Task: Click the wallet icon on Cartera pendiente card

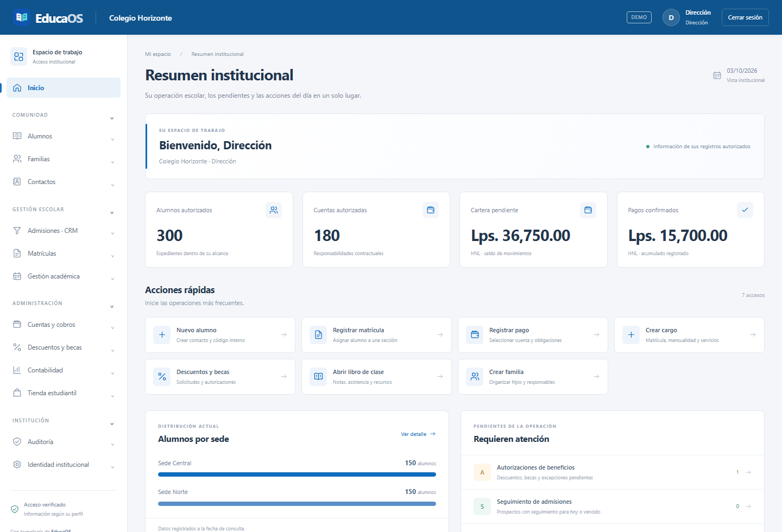Action: (588, 210)
